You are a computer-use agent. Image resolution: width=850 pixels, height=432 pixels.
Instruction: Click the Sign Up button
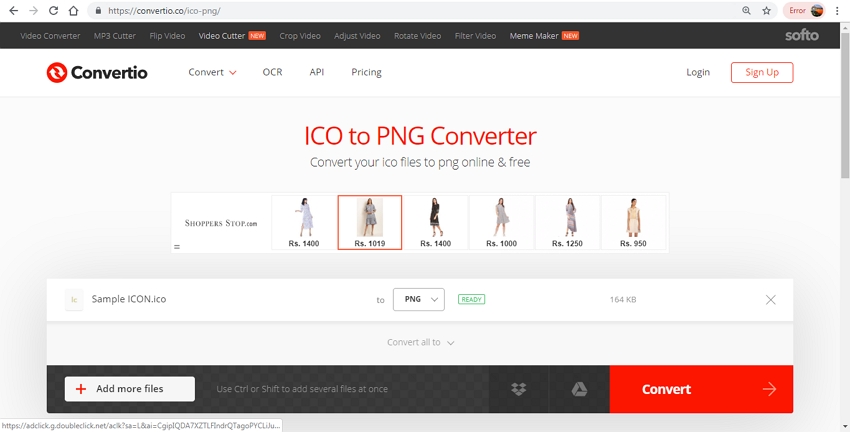coord(761,72)
